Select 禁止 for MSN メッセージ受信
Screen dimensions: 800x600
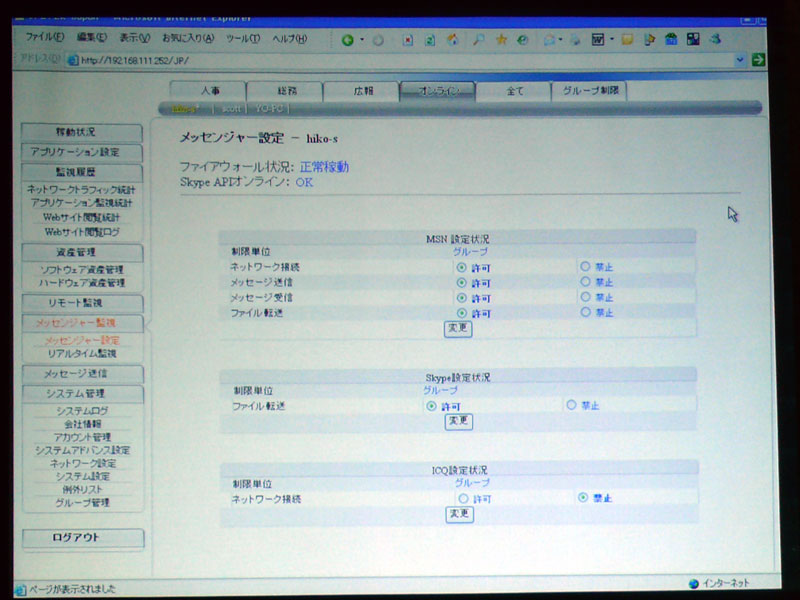[585, 297]
